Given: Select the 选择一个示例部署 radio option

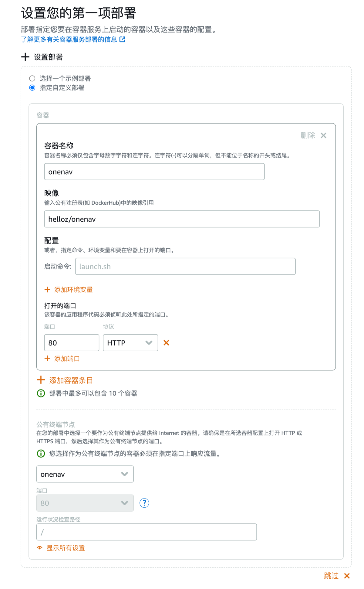Looking at the screenshot, I should tap(32, 78).
